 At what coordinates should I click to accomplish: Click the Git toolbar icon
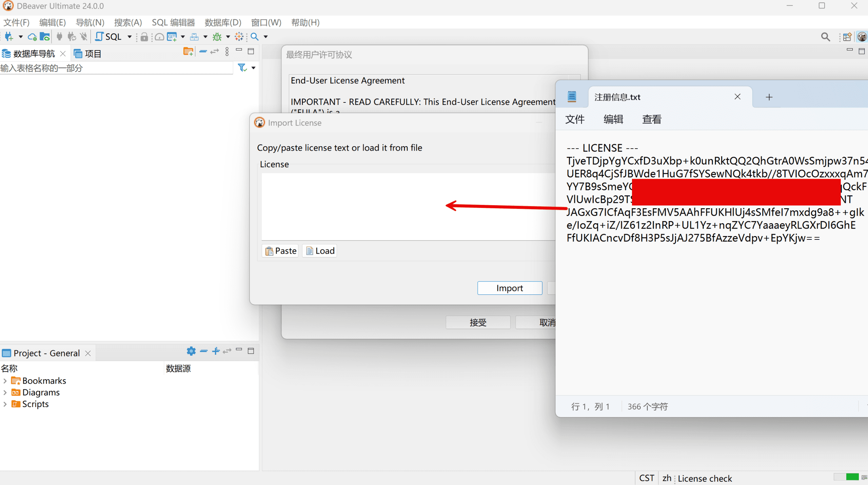coord(172,37)
